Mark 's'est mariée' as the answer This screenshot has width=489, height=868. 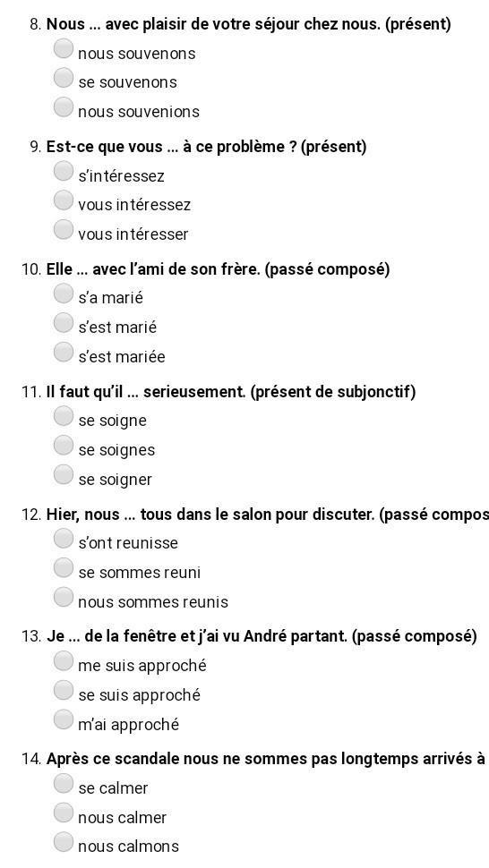coord(64,352)
